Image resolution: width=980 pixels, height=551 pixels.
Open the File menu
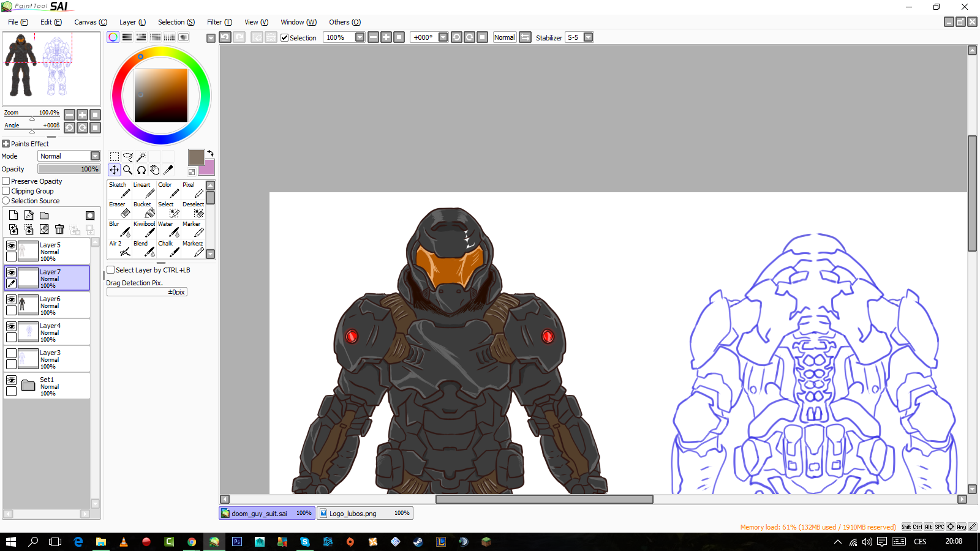[x=18, y=22]
